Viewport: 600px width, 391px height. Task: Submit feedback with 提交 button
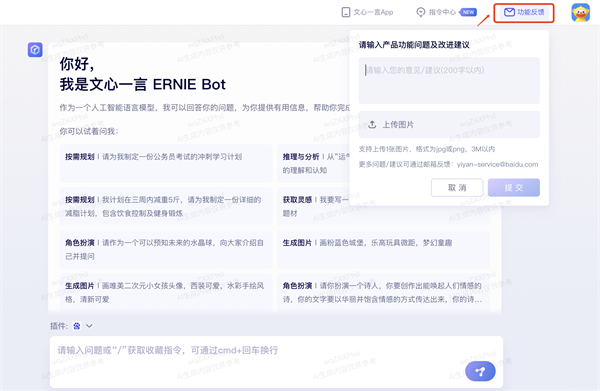[514, 187]
